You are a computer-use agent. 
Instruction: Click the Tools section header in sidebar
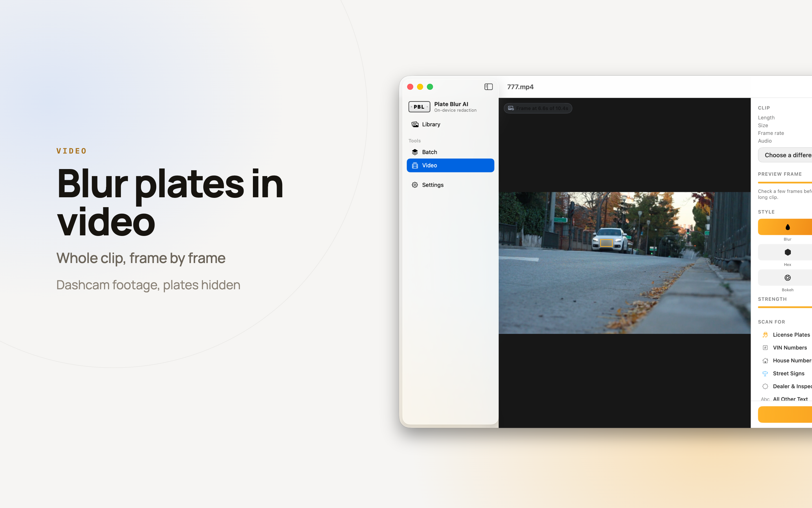414,141
